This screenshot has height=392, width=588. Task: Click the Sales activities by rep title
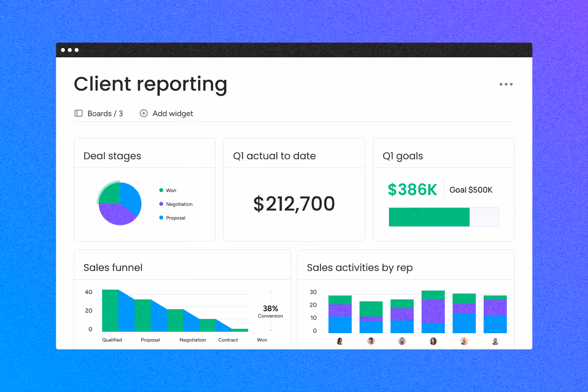[x=360, y=268]
